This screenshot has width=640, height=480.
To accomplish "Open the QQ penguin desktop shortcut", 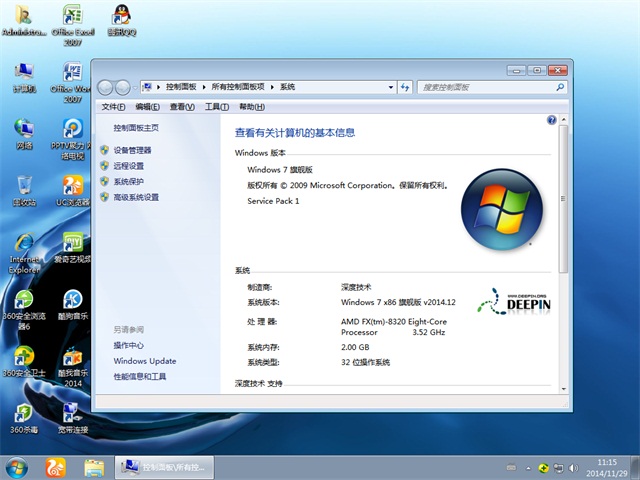I will click(122, 19).
